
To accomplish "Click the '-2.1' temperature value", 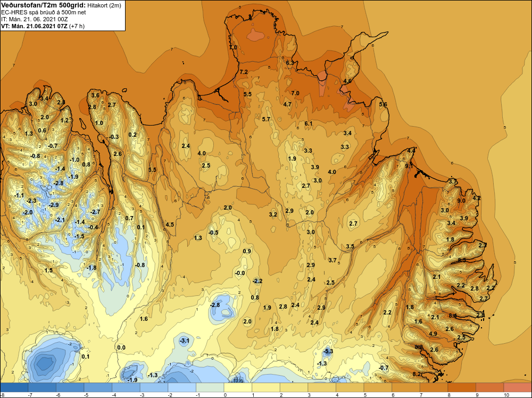I will 60,220.
